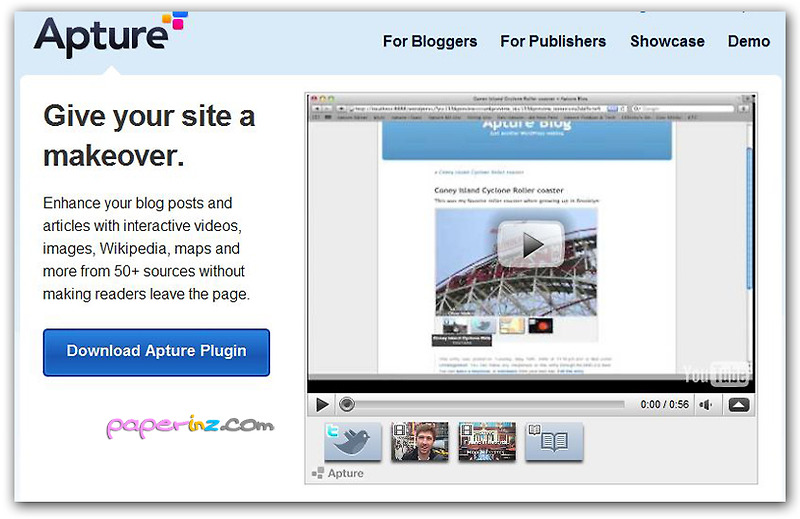Click the Apture label below thumbnails
Image resolution: width=800 pixels, height=519 pixels.
coord(338,473)
